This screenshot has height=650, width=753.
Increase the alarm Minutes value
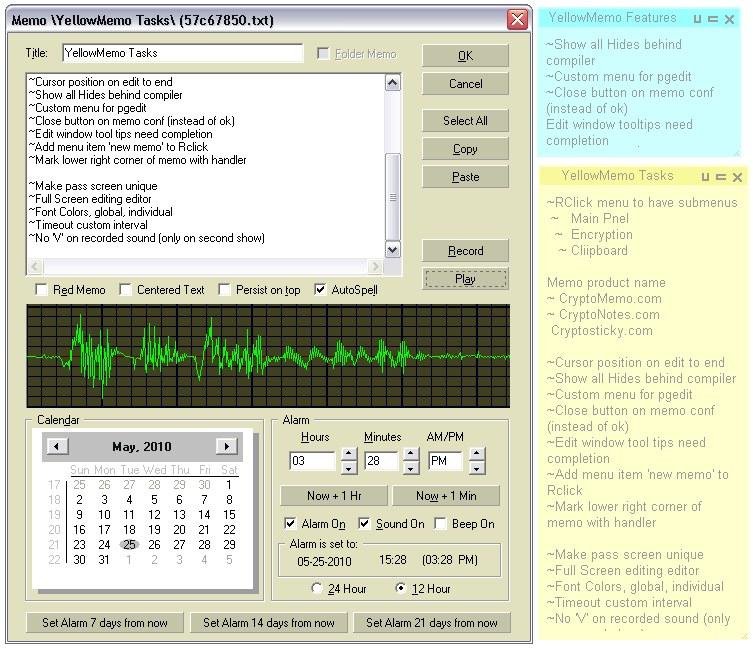411,453
